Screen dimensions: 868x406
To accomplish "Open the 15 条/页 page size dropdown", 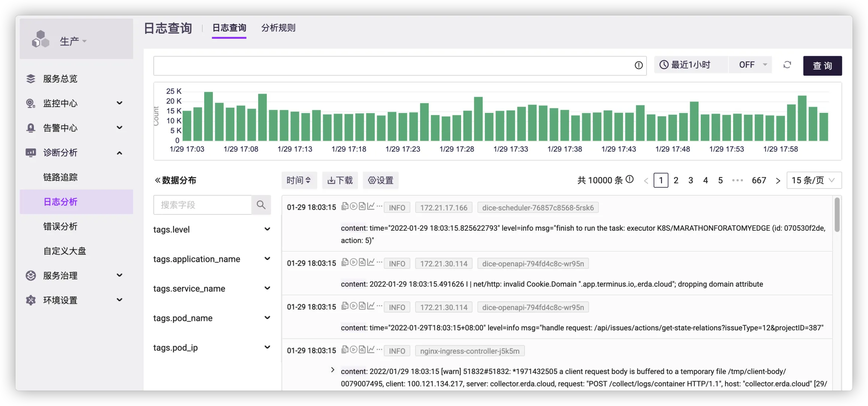I will (814, 180).
